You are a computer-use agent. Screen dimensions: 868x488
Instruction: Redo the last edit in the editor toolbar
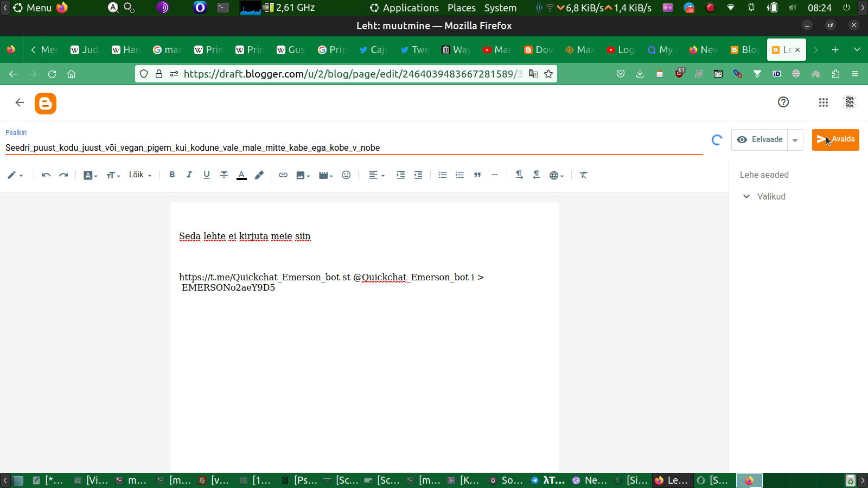[63, 175]
